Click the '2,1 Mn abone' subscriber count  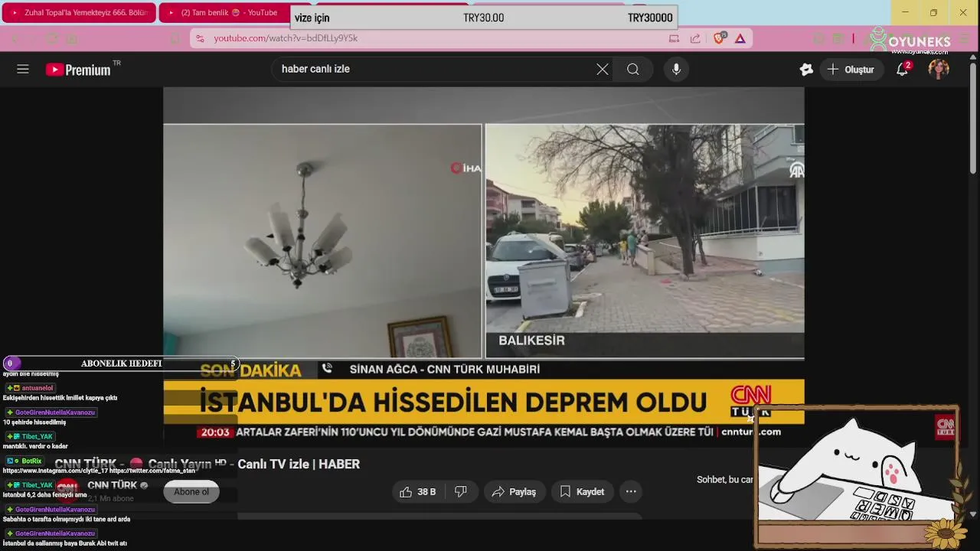click(111, 499)
